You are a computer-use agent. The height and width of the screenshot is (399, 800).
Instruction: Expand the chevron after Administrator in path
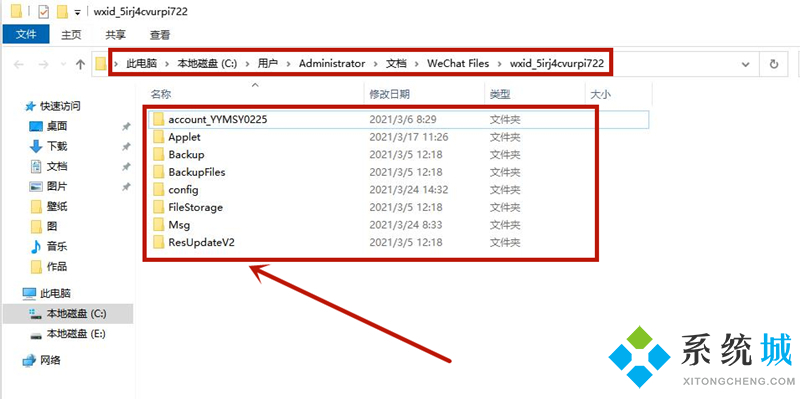pyautogui.click(x=376, y=64)
